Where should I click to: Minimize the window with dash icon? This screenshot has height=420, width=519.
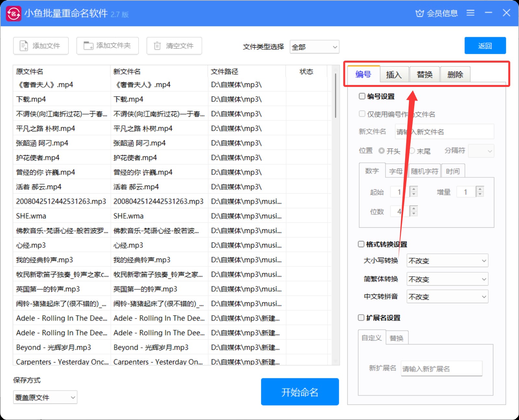[488, 13]
